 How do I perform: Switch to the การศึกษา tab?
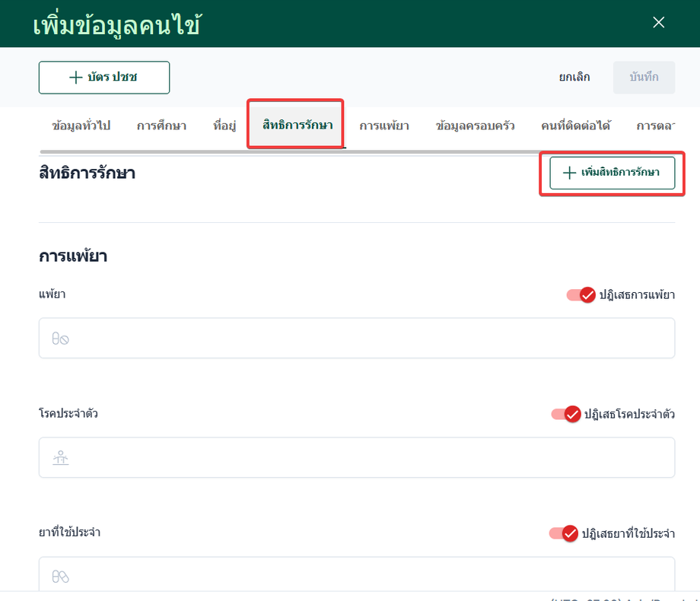[x=161, y=126]
